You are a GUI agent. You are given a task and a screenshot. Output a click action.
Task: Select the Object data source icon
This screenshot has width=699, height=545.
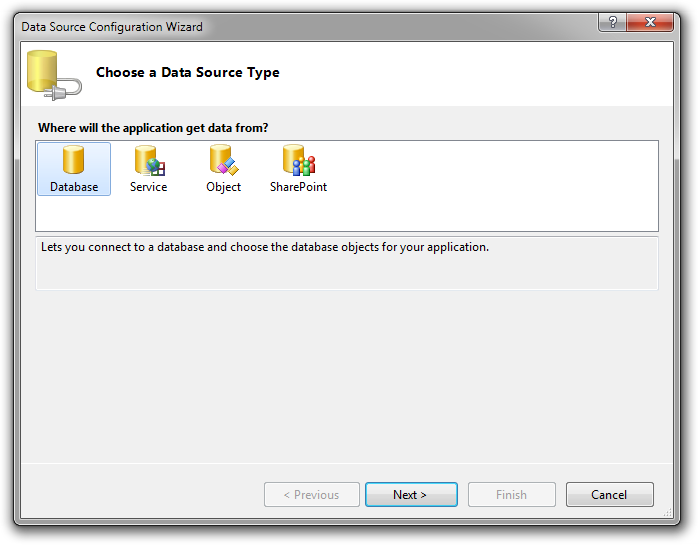pyautogui.click(x=224, y=160)
